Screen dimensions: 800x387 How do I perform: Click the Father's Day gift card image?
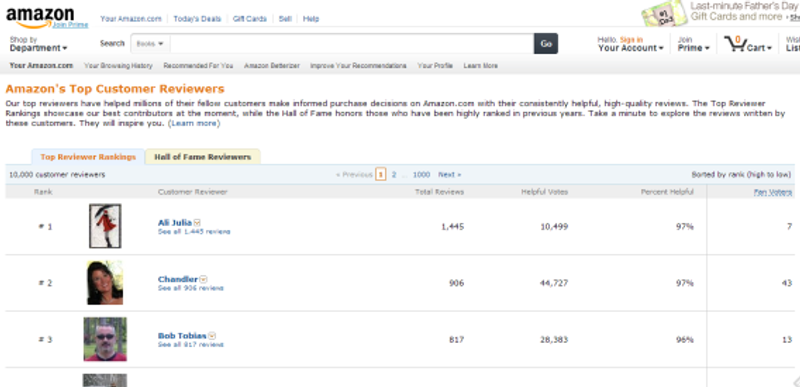664,14
